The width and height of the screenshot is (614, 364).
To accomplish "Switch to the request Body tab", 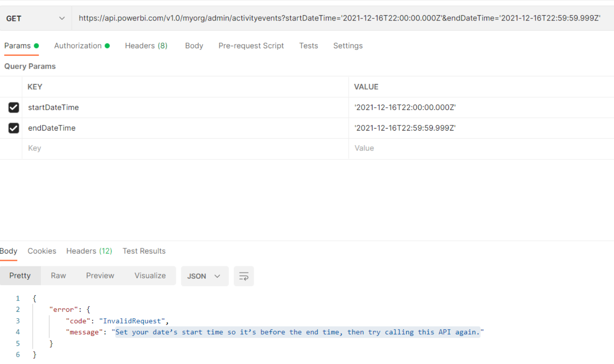I will click(194, 46).
